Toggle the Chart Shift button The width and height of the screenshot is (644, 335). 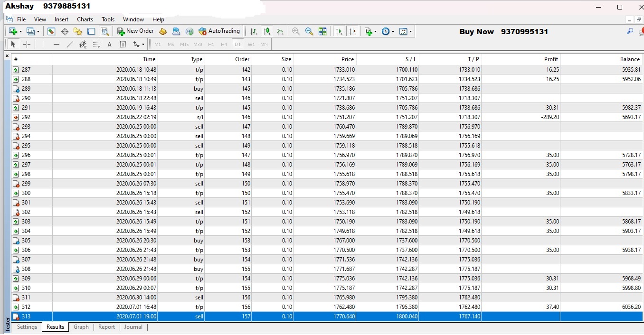pyautogui.click(x=352, y=31)
